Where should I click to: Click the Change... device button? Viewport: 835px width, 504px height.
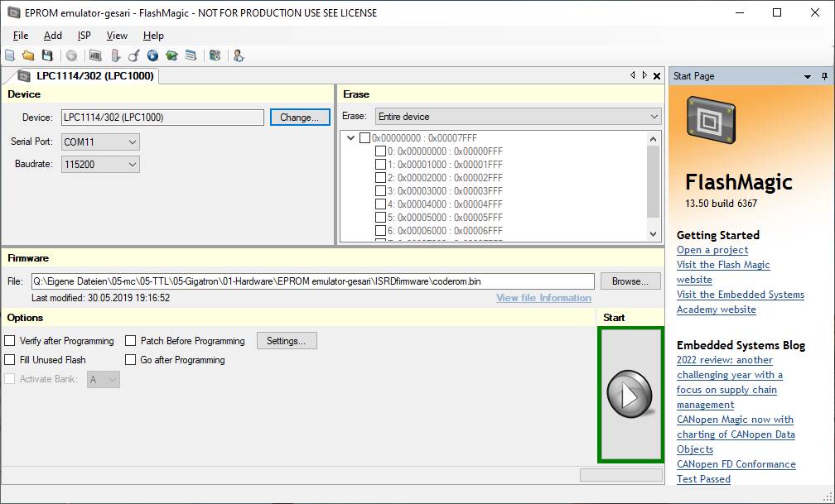(x=299, y=118)
